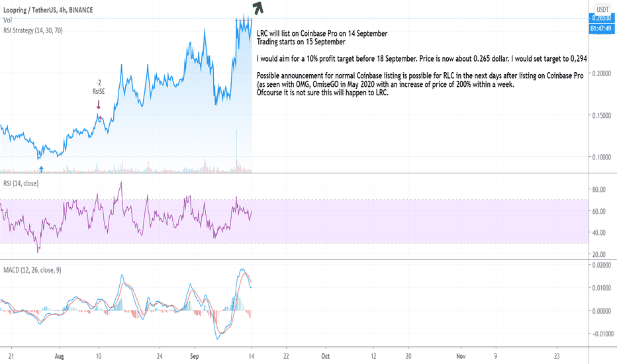Click the 0.20000 price axis label
617x364 pixels.
tap(602, 73)
